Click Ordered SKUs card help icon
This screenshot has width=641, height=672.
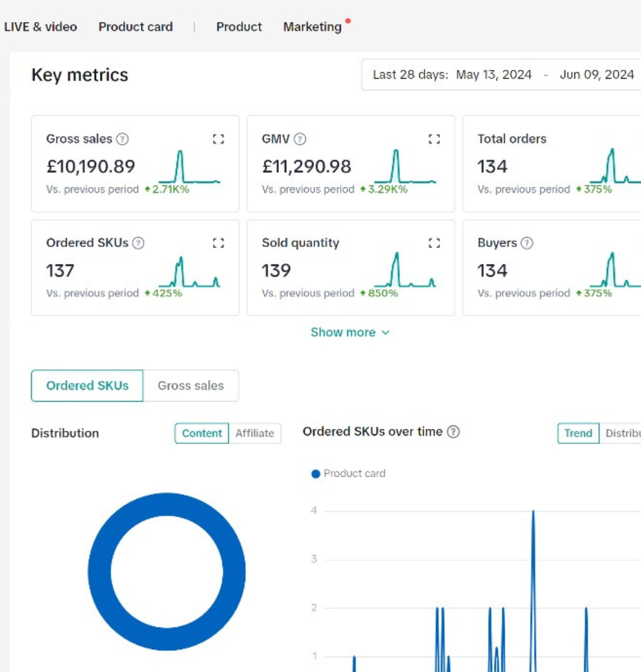[x=138, y=243]
